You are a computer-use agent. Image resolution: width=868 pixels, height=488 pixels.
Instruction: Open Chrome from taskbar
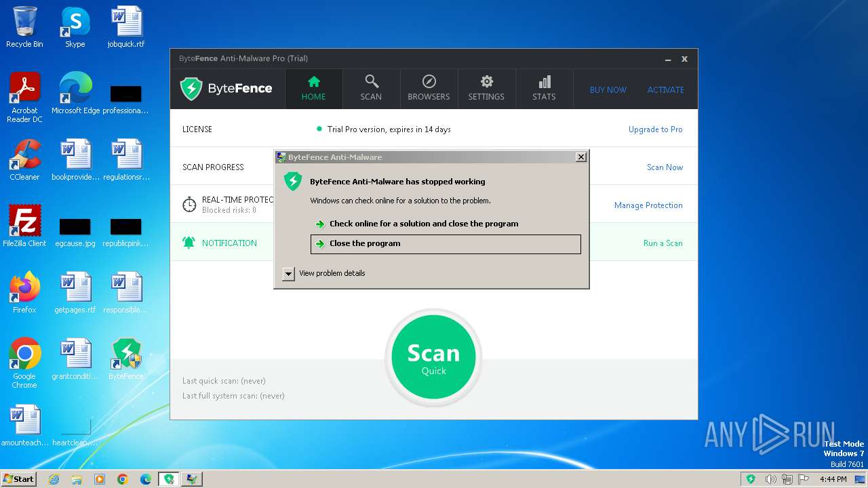123,479
